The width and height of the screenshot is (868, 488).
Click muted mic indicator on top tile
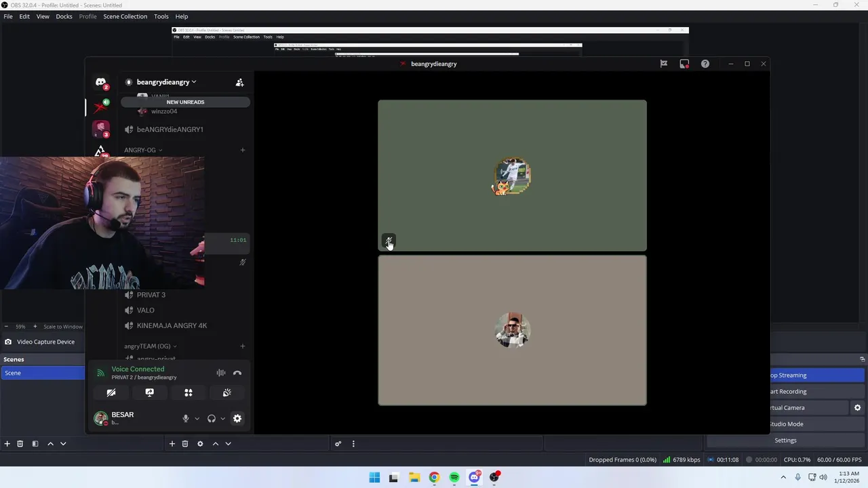point(389,241)
